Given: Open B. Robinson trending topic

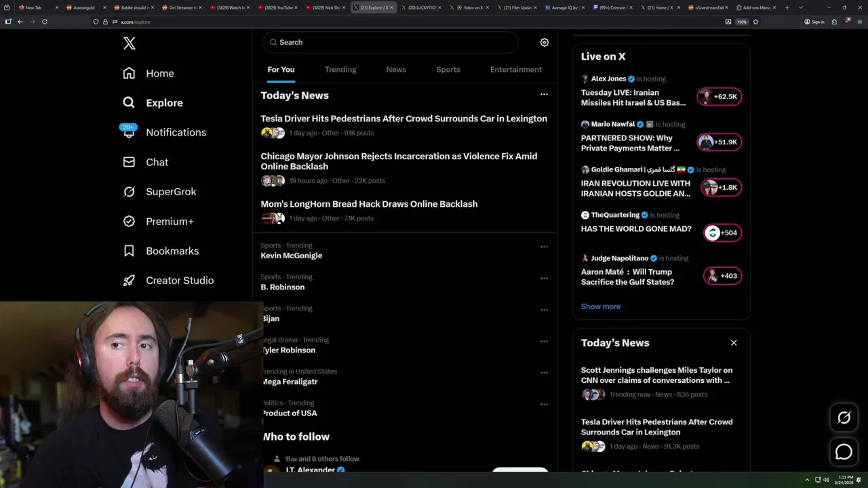Looking at the screenshot, I should tap(283, 287).
